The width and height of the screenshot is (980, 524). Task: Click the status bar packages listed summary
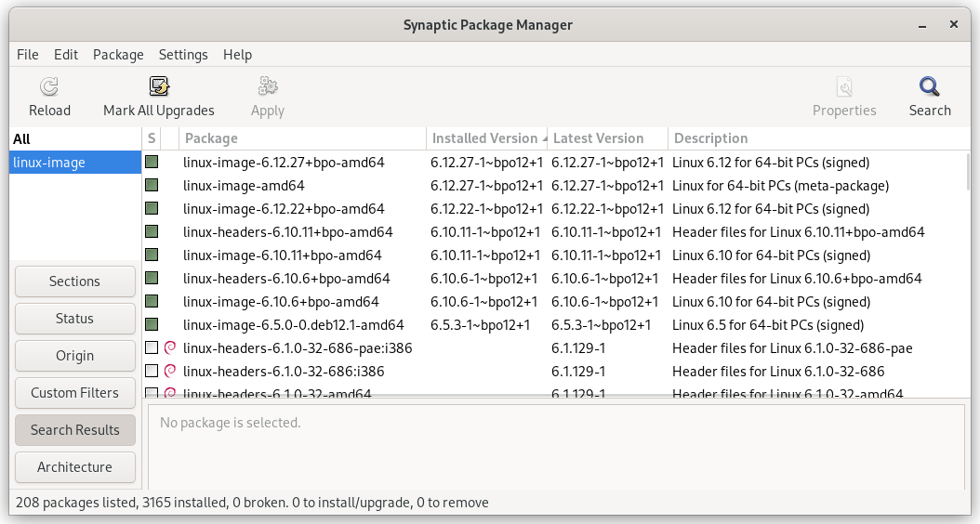(x=252, y=502)
